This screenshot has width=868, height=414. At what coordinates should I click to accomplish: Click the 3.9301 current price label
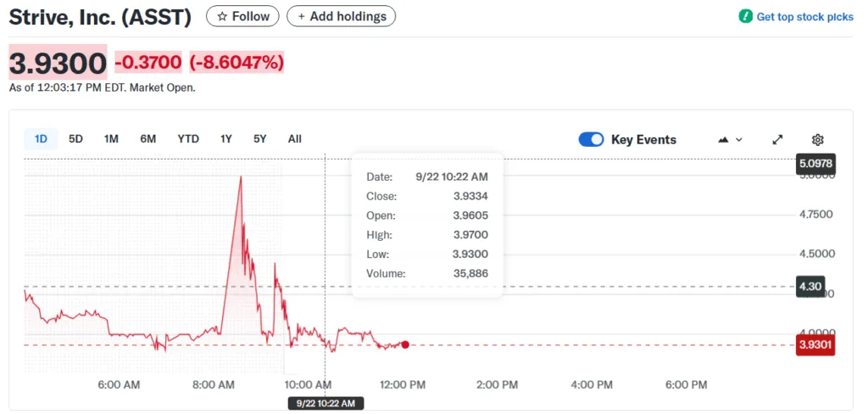click(815, 345)
